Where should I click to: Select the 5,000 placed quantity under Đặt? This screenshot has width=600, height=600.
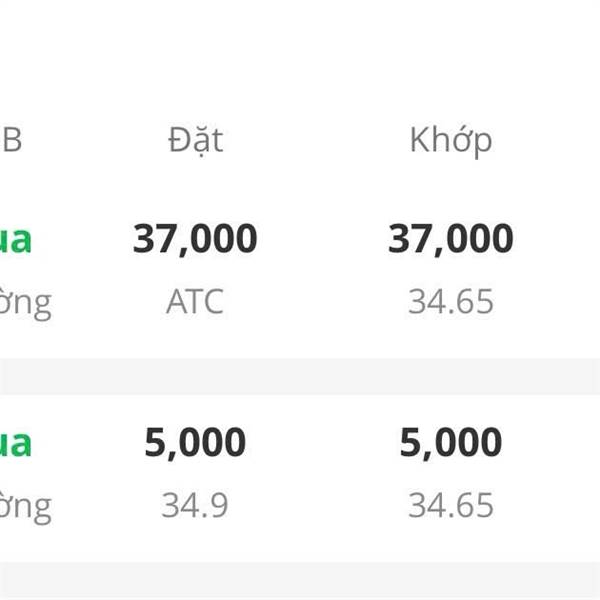[195, 443]
